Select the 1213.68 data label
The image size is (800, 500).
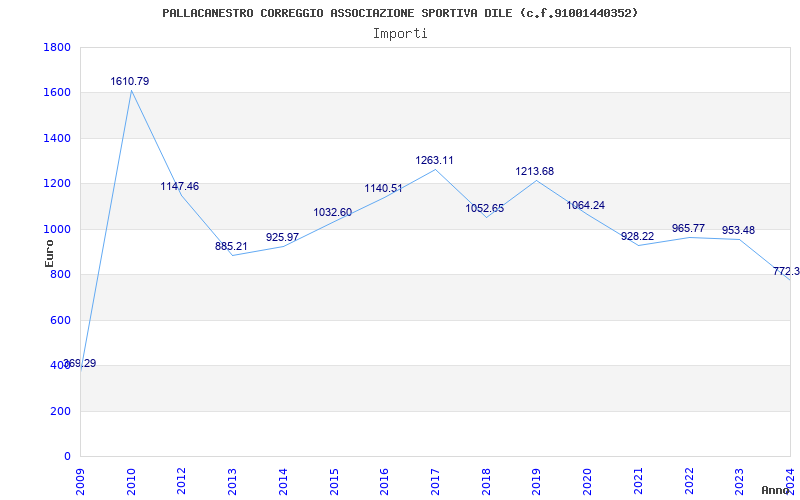[535, 171]
